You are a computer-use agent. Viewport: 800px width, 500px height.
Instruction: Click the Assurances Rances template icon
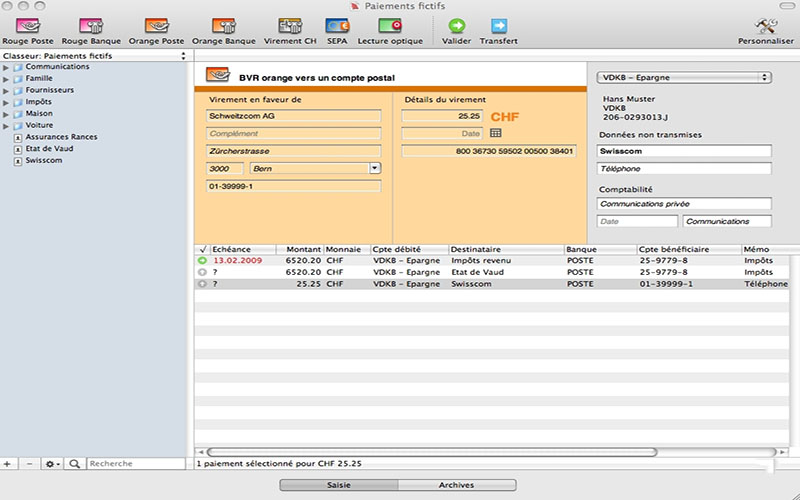click(x=18, y=138)
